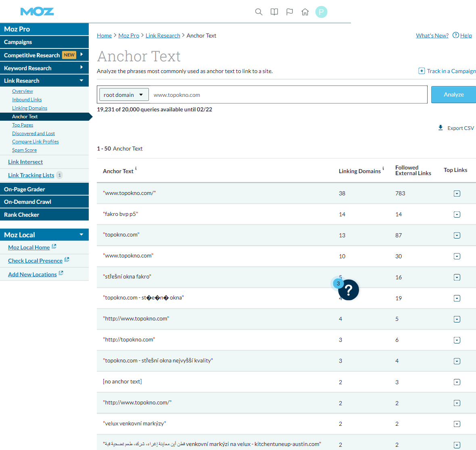Open the floating help question mark bubble
This screenshot has height=450, width=476.
(x=349, y=290)
